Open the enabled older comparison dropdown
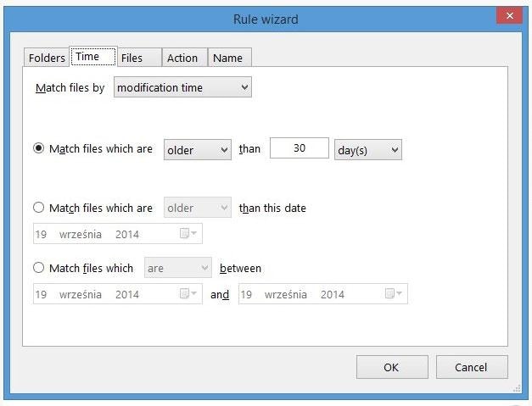This screenshot has height=406, width=532. [x=197, y=150]
